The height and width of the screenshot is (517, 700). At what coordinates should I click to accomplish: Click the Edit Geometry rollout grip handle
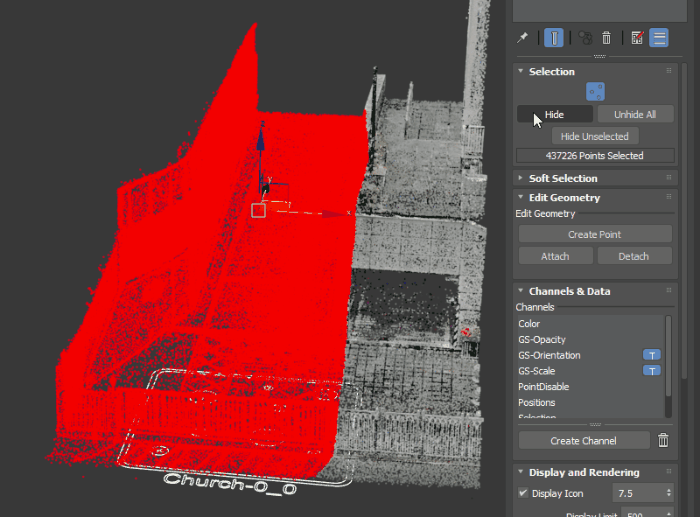pyautogui.click(x=669, y=197)
